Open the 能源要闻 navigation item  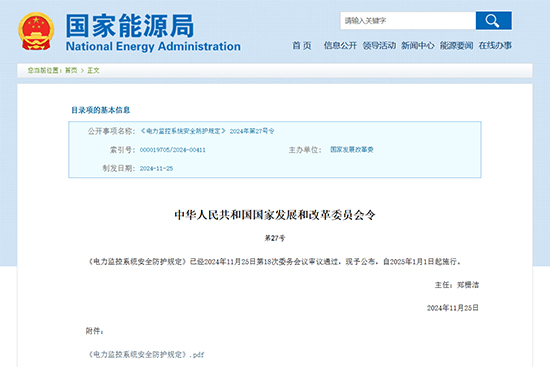[x=456, y=45]
